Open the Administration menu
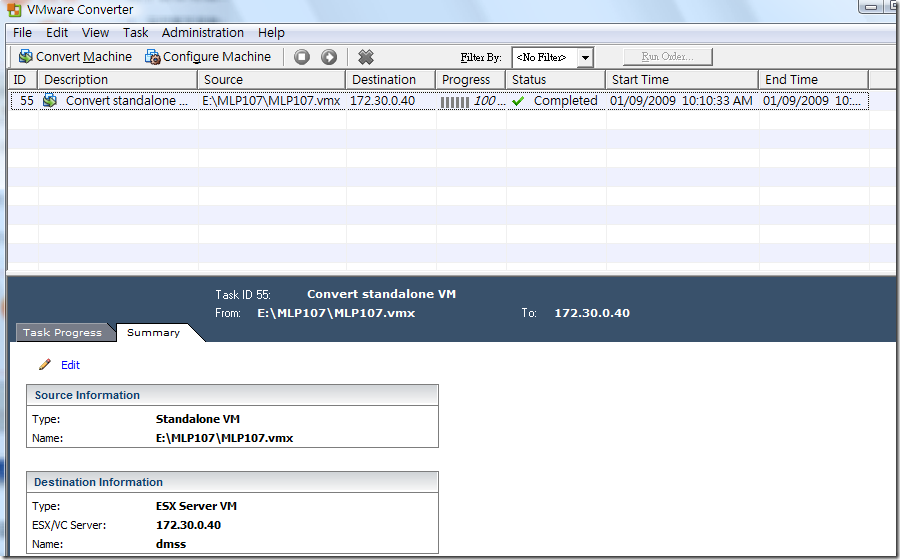The height and width of the screenshot is (560, 900). [x=203, y=33]
